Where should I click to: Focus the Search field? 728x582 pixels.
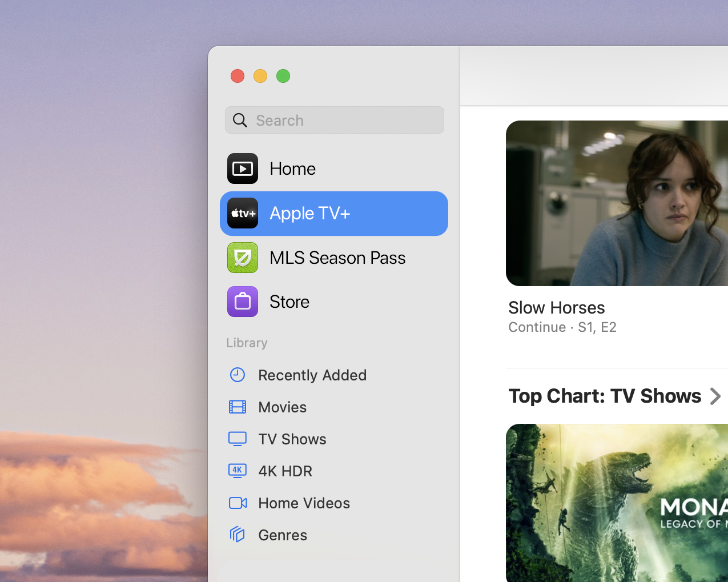pyautogui.click(x=335, y=120)
